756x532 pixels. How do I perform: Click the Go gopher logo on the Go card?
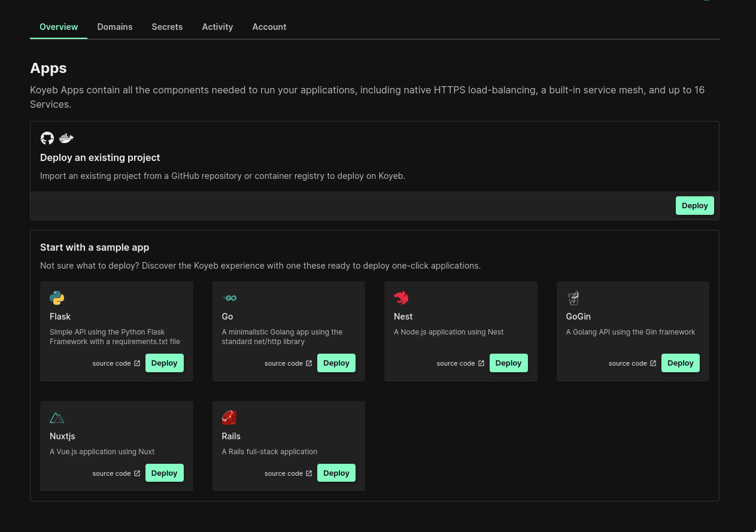coord(229,298)
